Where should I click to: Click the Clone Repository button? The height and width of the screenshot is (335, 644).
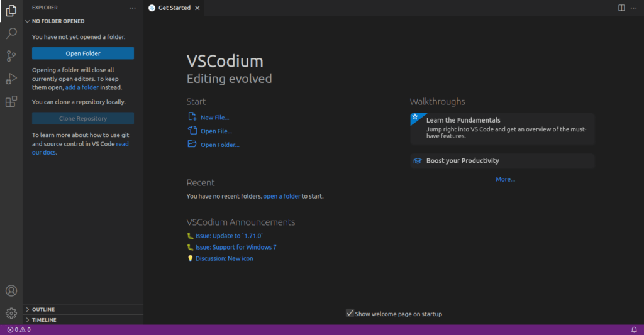[x=83, y=118]
